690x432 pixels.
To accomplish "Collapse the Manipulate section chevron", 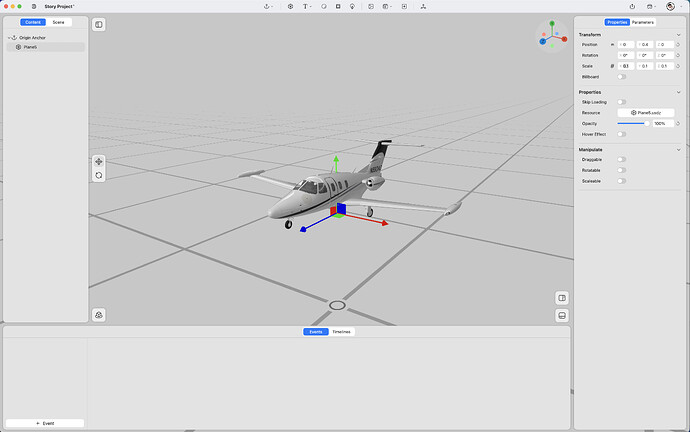I will 678,149.
